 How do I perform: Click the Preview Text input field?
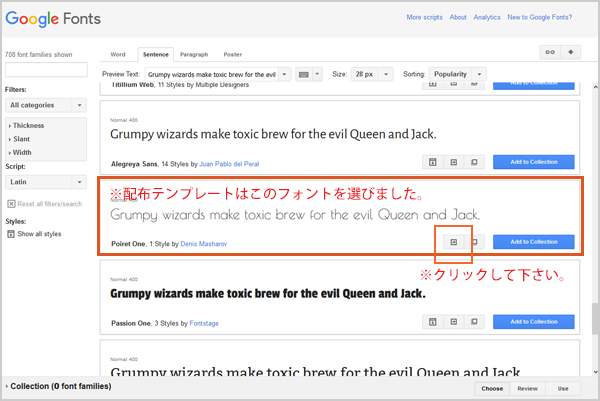pos(212,74)
